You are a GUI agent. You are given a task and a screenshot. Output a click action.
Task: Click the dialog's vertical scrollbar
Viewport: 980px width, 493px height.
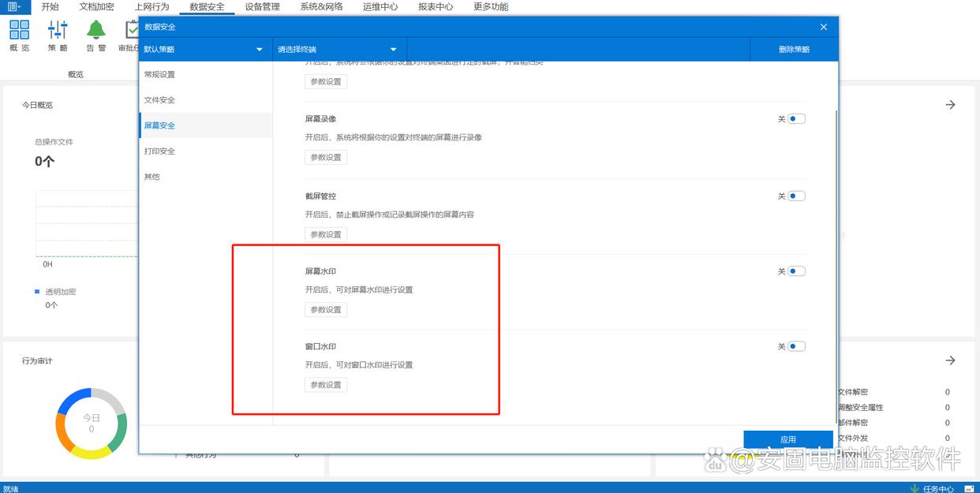tap(835, 237)
